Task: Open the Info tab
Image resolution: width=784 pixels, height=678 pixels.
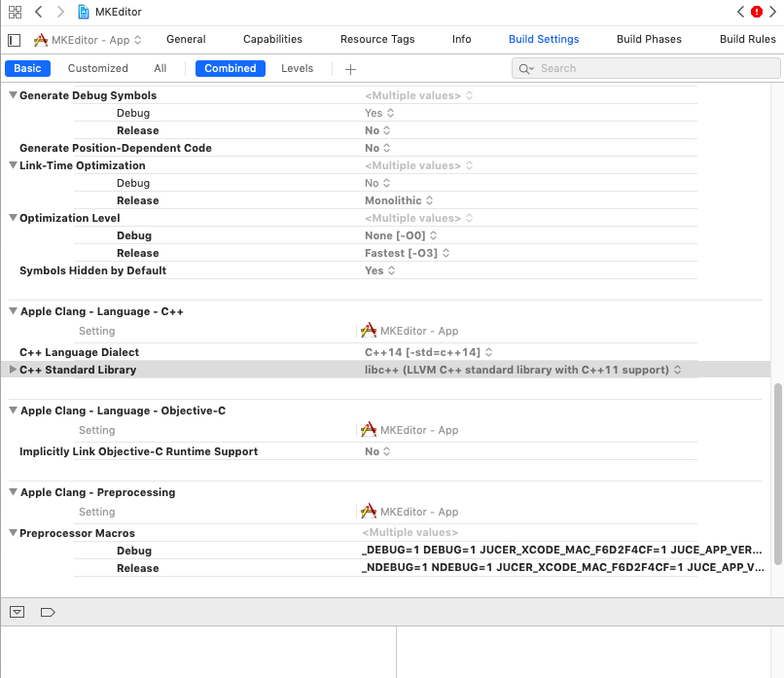Action: click(x=461, y=39)
